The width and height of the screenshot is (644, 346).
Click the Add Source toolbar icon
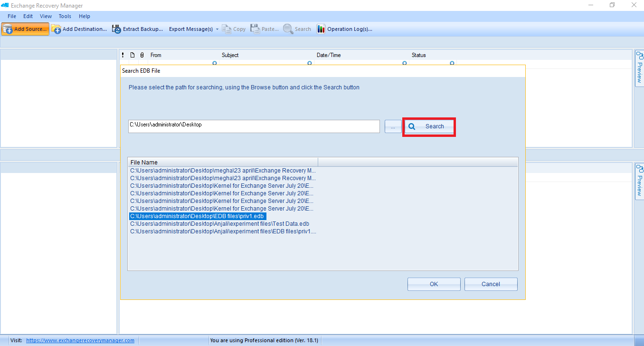[8, 29]
